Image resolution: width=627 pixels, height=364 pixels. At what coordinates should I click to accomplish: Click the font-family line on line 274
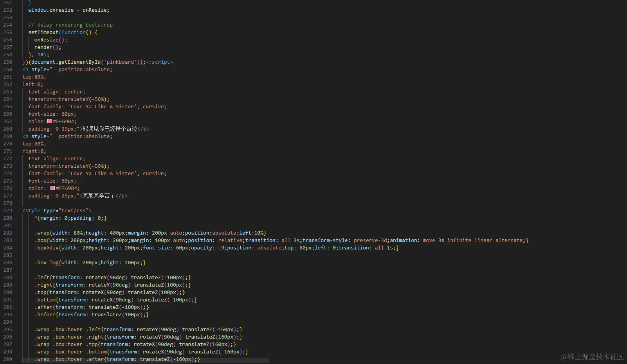tap(97, 174)
